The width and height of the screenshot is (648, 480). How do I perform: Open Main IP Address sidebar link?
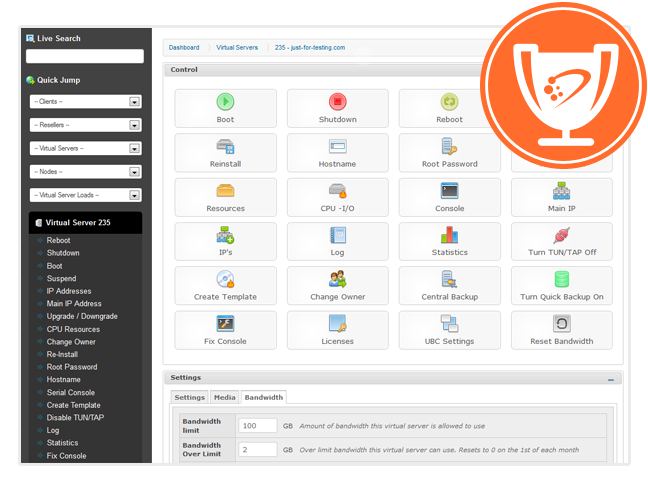pyautogui.click(x=74, y=304)
